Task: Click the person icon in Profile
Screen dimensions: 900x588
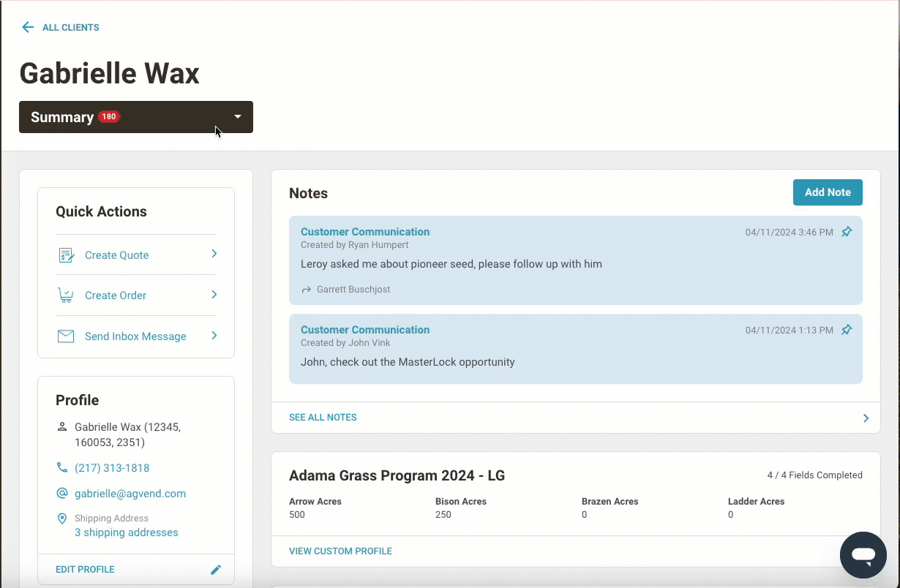Action: (x=62, y=426)
